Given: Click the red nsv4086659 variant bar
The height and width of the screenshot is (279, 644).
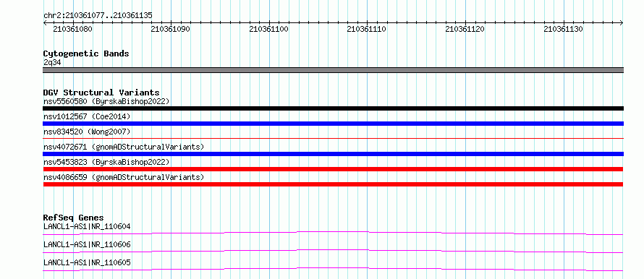Looking at the screenshot, I should pos(333,184).
